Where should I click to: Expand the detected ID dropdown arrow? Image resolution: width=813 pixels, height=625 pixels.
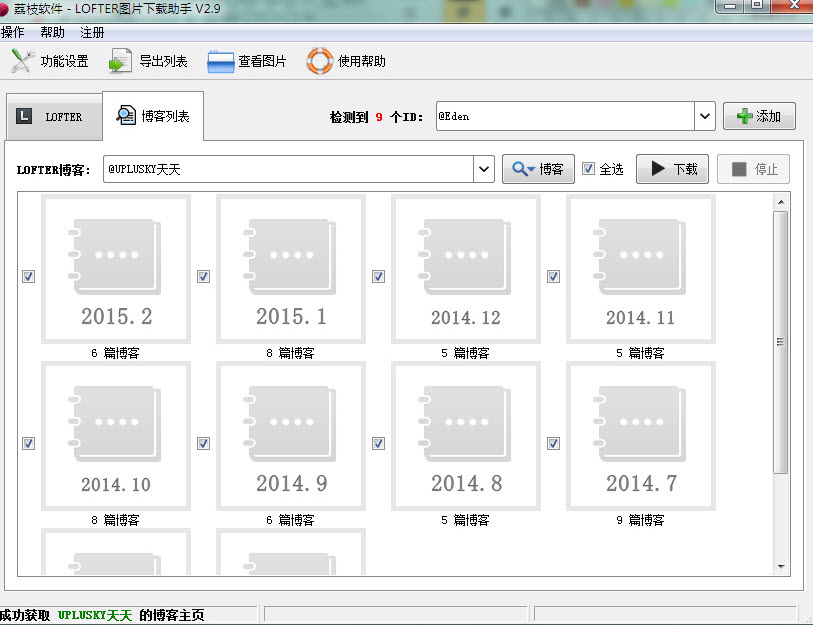point(705,116)
